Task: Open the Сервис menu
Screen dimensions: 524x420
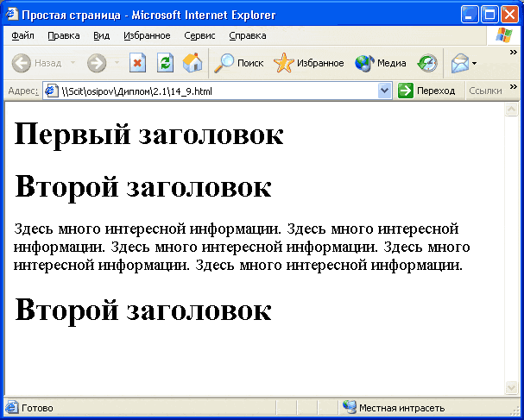Action: click(199, 35)
